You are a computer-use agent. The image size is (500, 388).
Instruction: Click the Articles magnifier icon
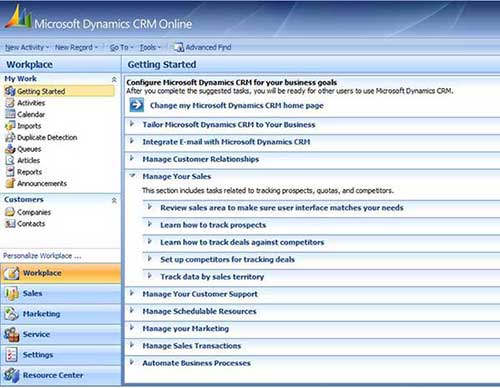[x=10, y=160]
